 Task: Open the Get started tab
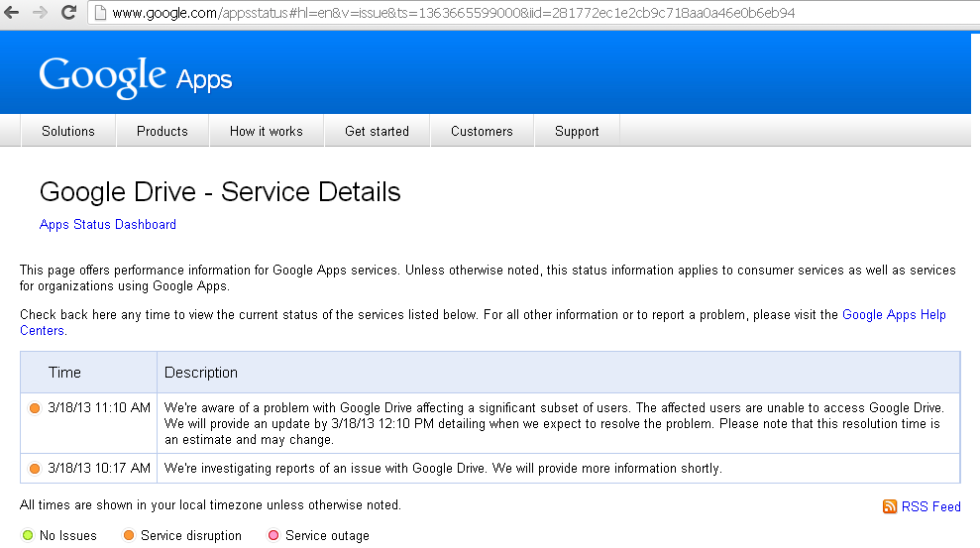point(377,131)
